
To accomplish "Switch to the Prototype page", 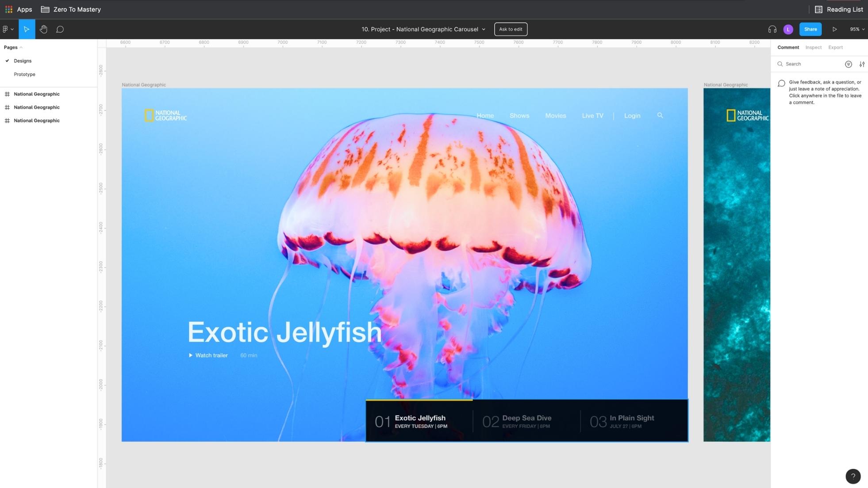I will [24, 74].
